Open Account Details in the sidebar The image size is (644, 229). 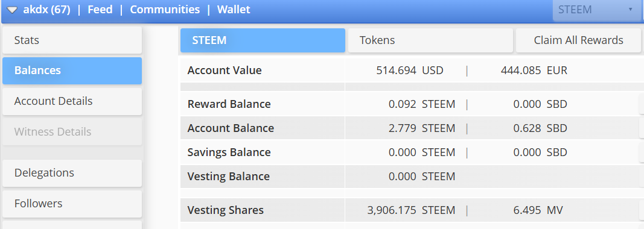pyautogui.click(x=72, y=101)
